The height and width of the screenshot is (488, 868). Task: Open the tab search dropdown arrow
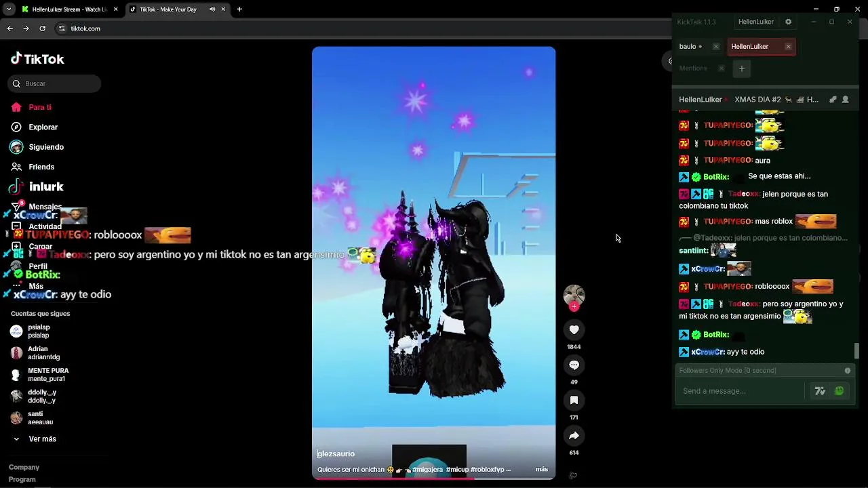[x=9, y=9]
